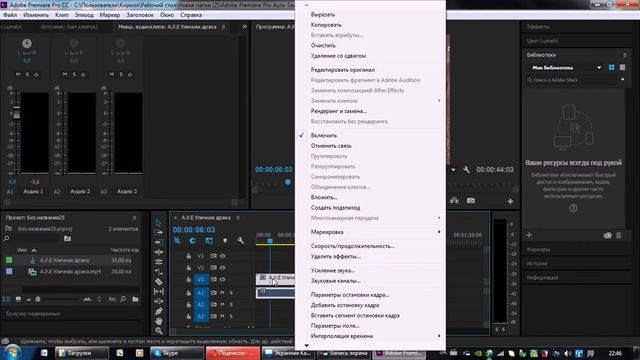Viewport: 640px width, 360px height.
Task: Mute Аудио 1 channel in mixer
Action: tap(18, 74)
